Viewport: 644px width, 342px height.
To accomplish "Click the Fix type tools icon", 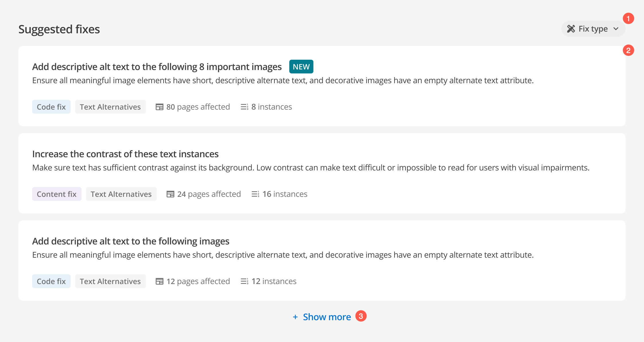I will (x=571, y=29).
